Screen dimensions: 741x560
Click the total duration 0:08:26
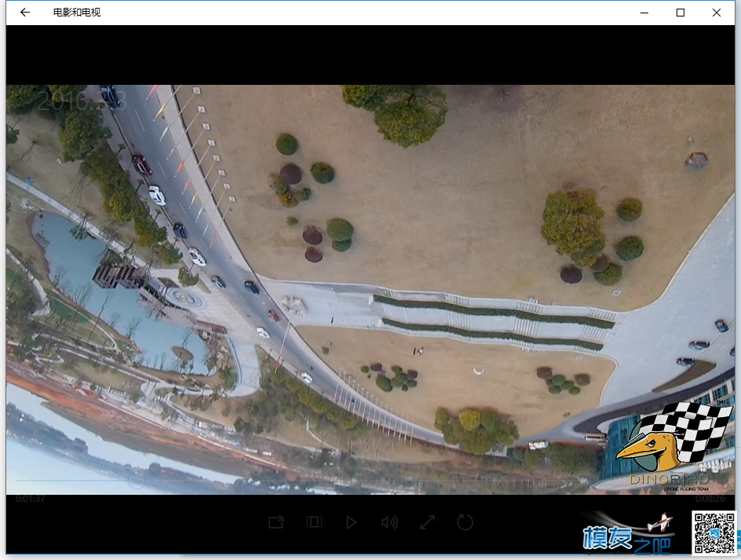[710, 499]
